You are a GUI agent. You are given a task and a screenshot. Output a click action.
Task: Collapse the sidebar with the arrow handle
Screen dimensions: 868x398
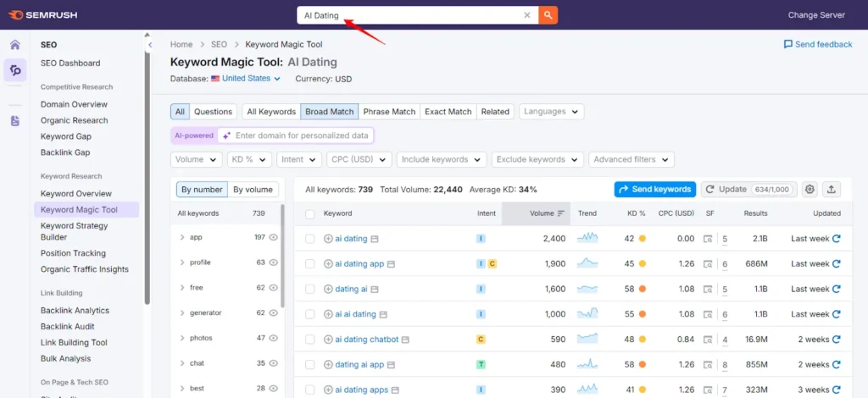click(149, 46)
